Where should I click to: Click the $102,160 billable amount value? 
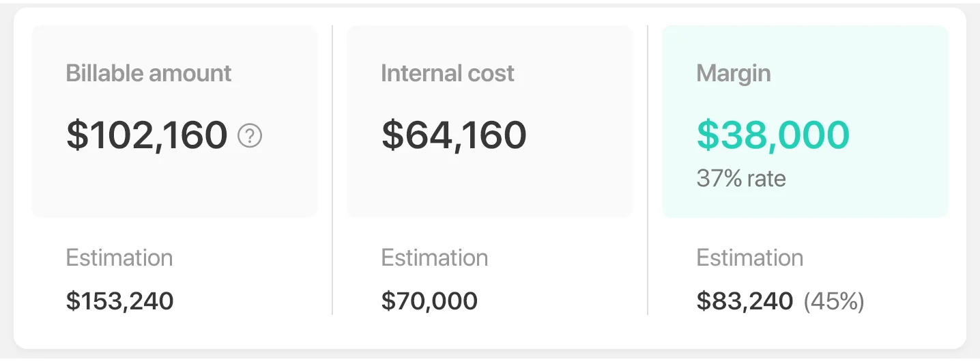point(147,135)
